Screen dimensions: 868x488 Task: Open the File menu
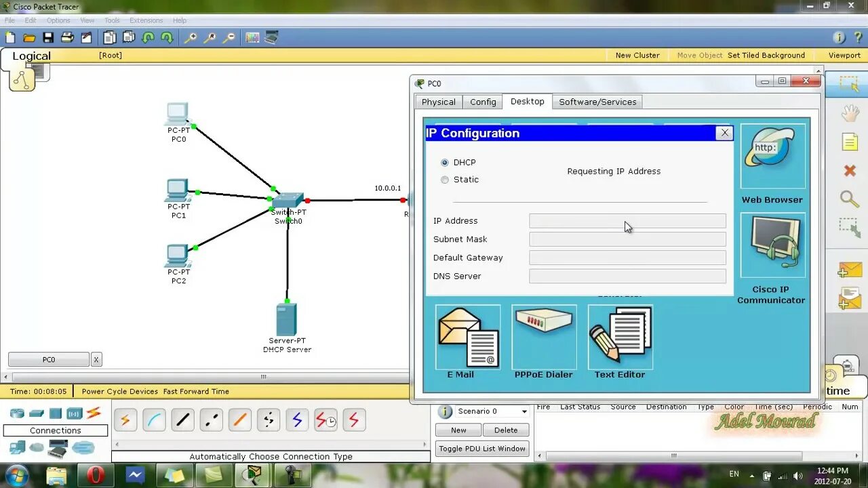click(x=9, y=20)
